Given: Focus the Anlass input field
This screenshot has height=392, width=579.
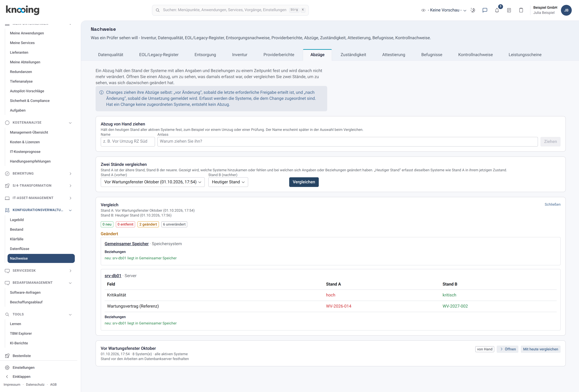Looking at the screenshot, I should 348,141.
